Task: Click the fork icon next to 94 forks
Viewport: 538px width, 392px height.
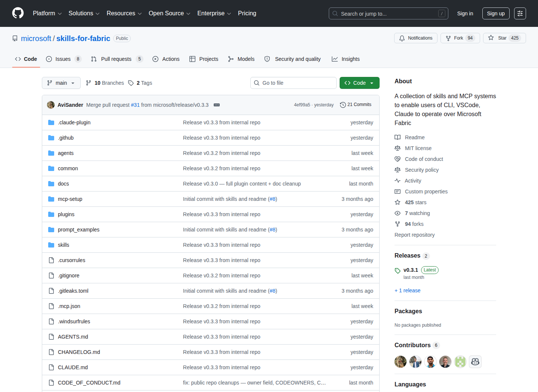Action: (x=398, y=224)
